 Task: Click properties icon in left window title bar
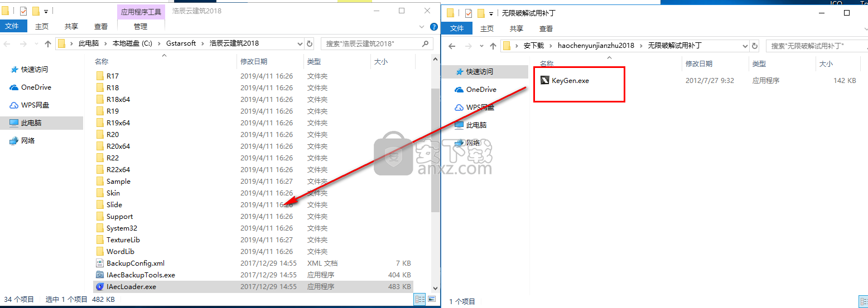[x=23, y=11]
